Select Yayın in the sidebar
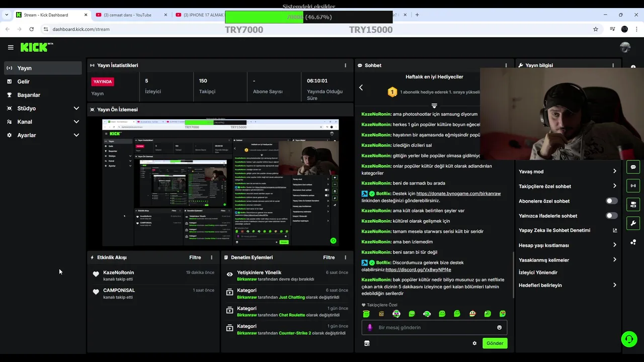This screenshot has height=362, width=644. [43, 68]
